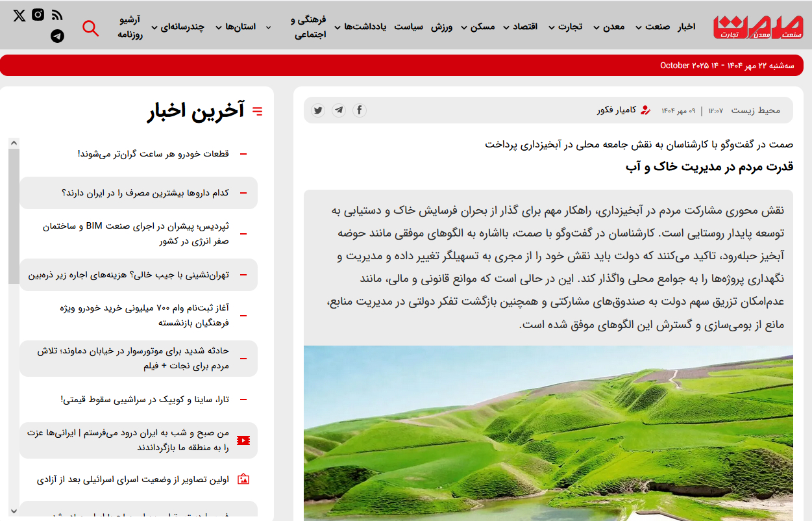Open the X (Twitter) page in the header
The image size is (812, 521).
click(x=19, y=16)
